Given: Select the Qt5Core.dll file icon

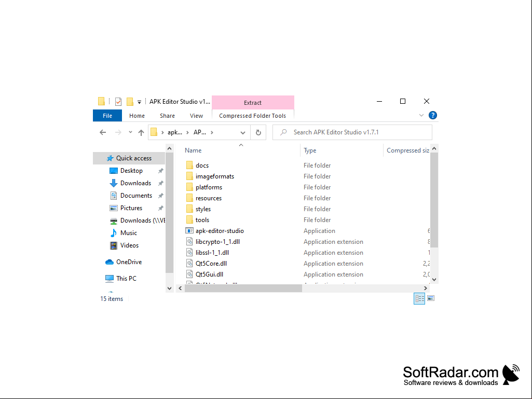Looking at the screenshot, I should 189,263.
